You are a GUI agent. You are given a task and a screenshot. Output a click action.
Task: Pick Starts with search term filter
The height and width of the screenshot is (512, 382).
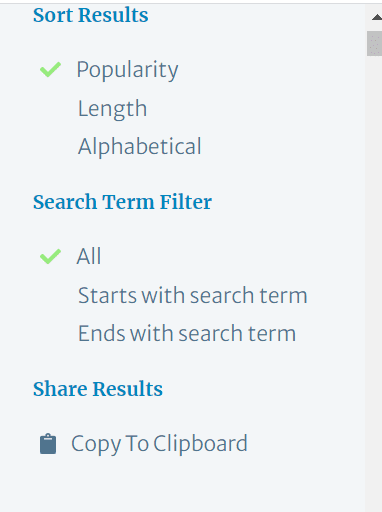click(192, 295)
